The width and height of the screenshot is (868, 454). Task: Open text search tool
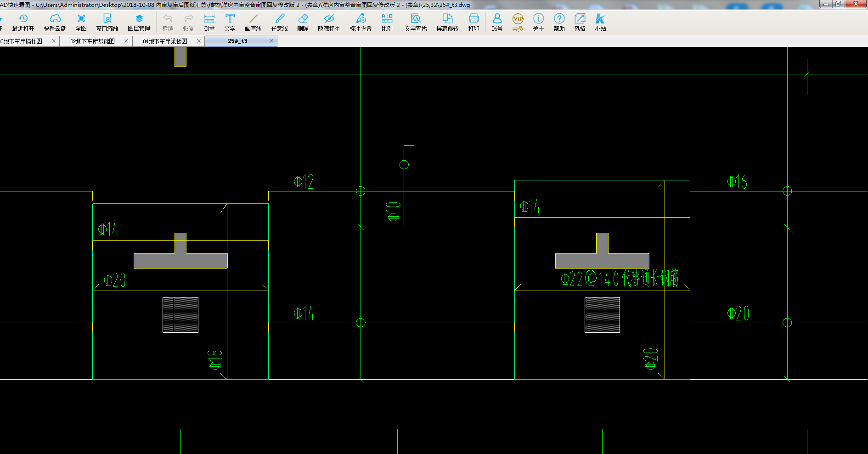tap(416, 22)
